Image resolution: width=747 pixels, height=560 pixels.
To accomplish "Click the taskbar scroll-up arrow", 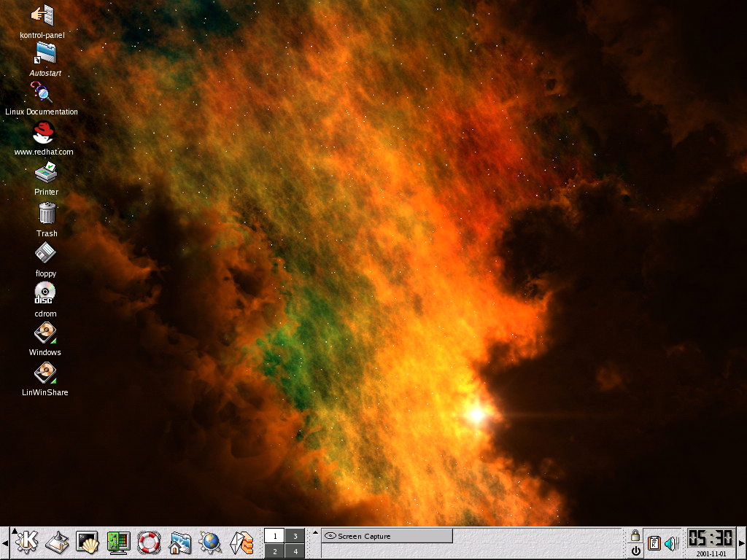I will [x=315, y=532].
